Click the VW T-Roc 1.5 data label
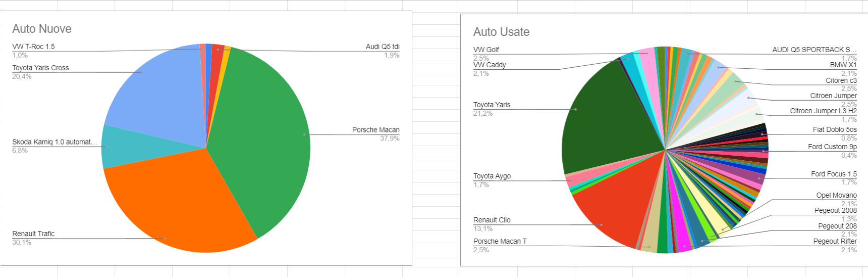Image resolution: width=868 pixels, height=277 pixels. tap(33, 47)
